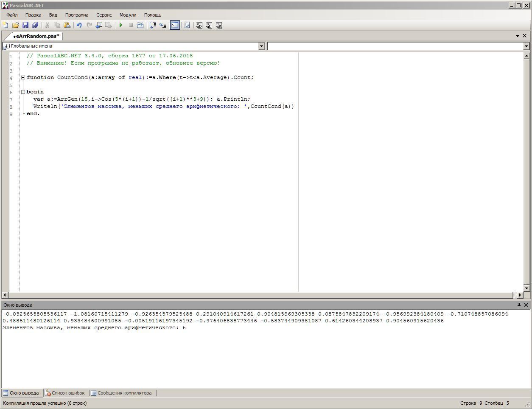Open the Глобальные имена dropdown

pos(261,46)
